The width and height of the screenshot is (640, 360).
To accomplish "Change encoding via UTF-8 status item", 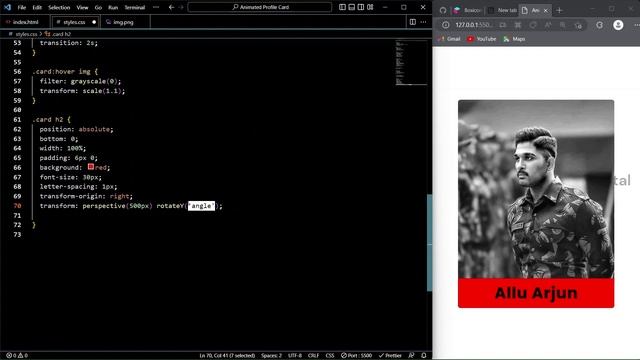I will 295,356.
